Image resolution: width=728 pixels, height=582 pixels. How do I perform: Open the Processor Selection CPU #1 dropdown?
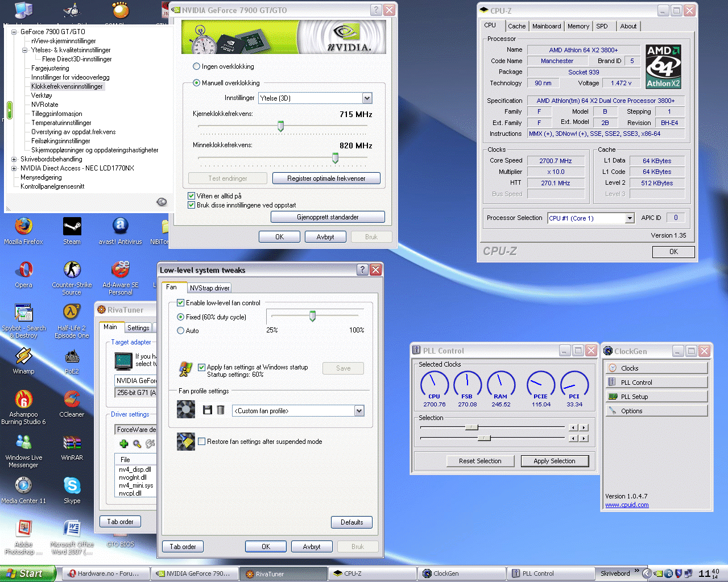[630, 218]
